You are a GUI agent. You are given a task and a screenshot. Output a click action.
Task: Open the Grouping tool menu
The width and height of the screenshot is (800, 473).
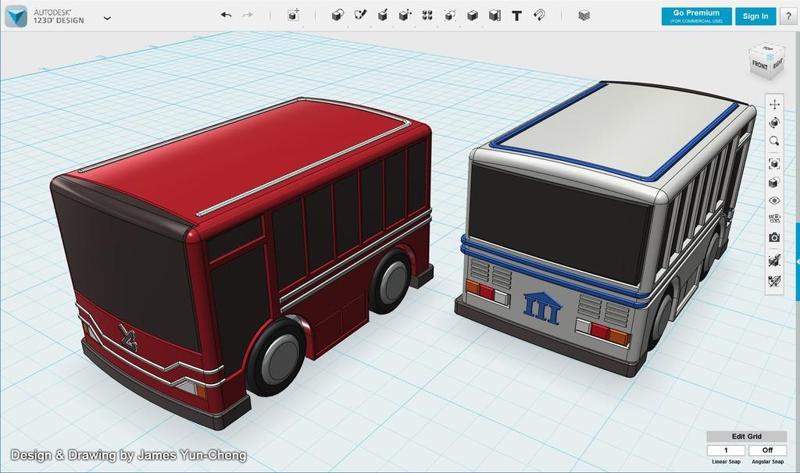click(x=449, y=15)
